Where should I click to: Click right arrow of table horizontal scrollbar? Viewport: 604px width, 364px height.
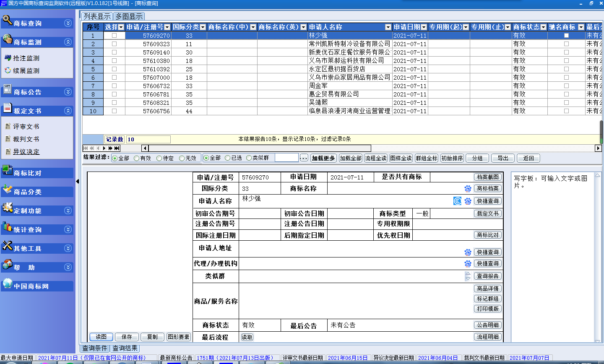(598, 148)
